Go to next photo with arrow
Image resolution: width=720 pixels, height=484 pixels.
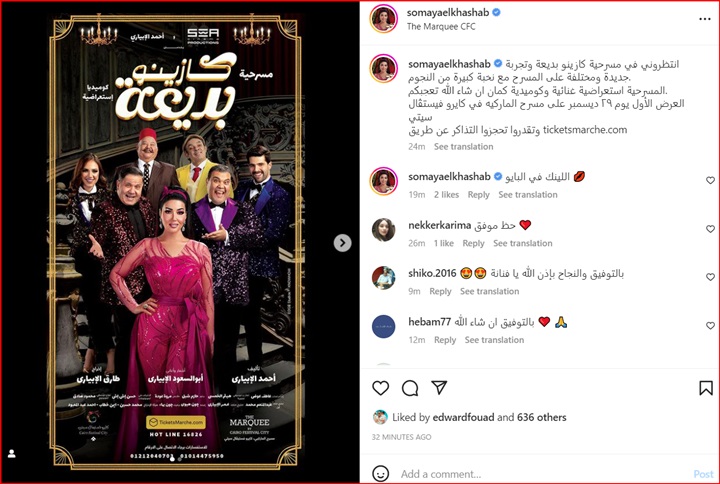click(342, 243)
